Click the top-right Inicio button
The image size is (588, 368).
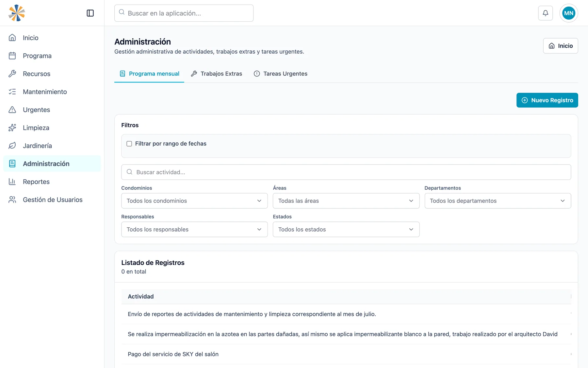[561, 46]
